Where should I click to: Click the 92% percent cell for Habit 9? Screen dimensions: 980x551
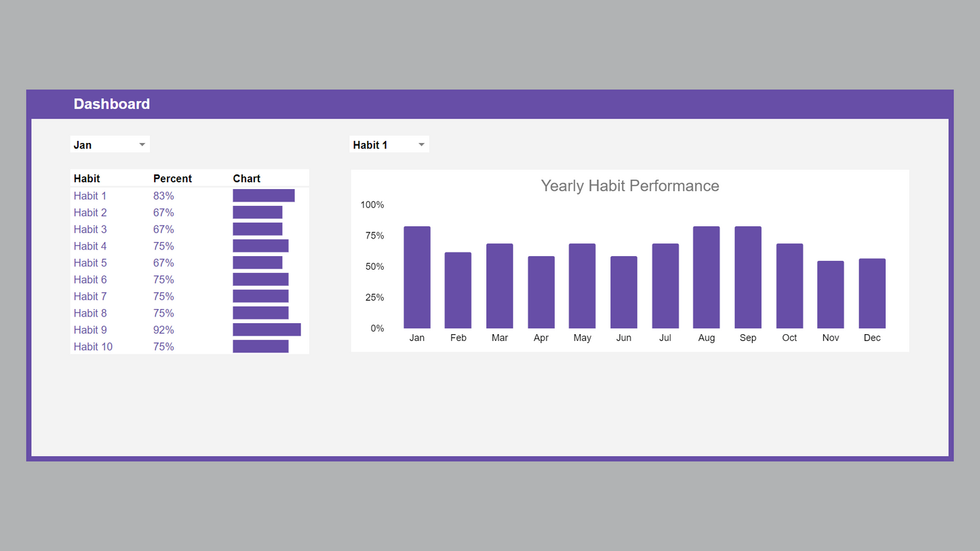tap(163, 330)
